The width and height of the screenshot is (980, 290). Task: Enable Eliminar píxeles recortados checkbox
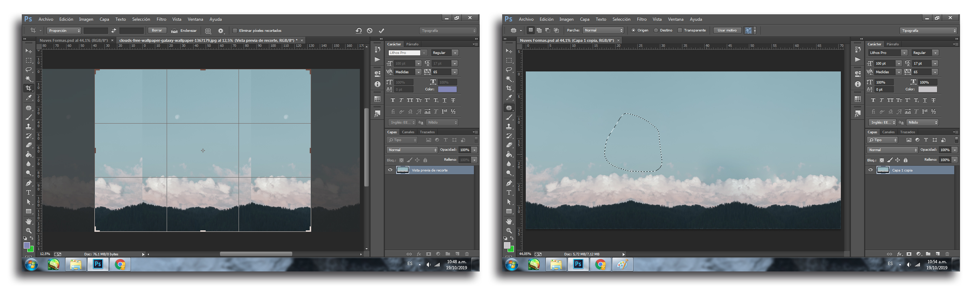pos(235,31)
